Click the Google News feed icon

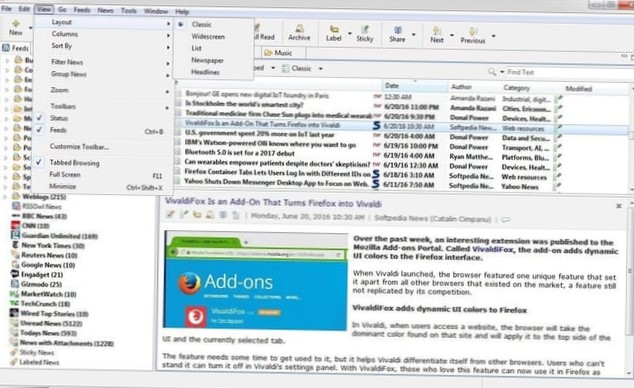click(15, 264)
